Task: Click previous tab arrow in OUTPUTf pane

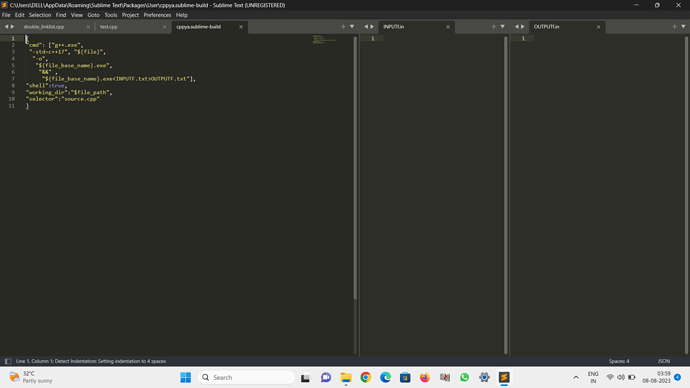Action: coord(517,27)
